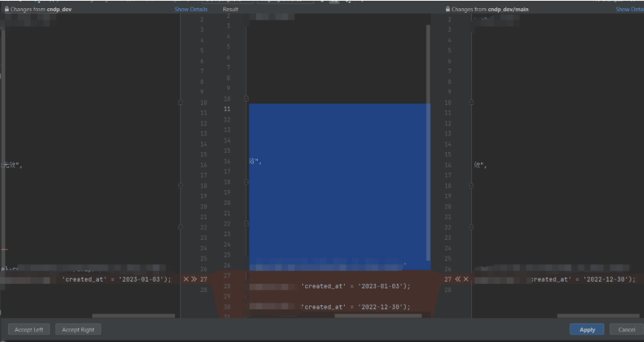Click the Result pane horizontal scrollbar
The image size is (644, 342).
coord(378,316)
